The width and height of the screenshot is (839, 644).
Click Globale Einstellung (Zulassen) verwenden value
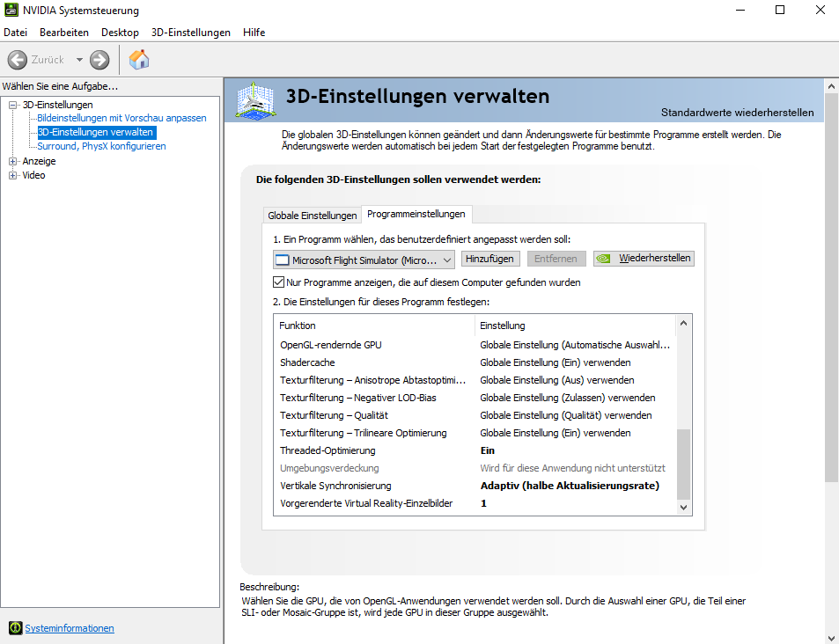[568, 398]
